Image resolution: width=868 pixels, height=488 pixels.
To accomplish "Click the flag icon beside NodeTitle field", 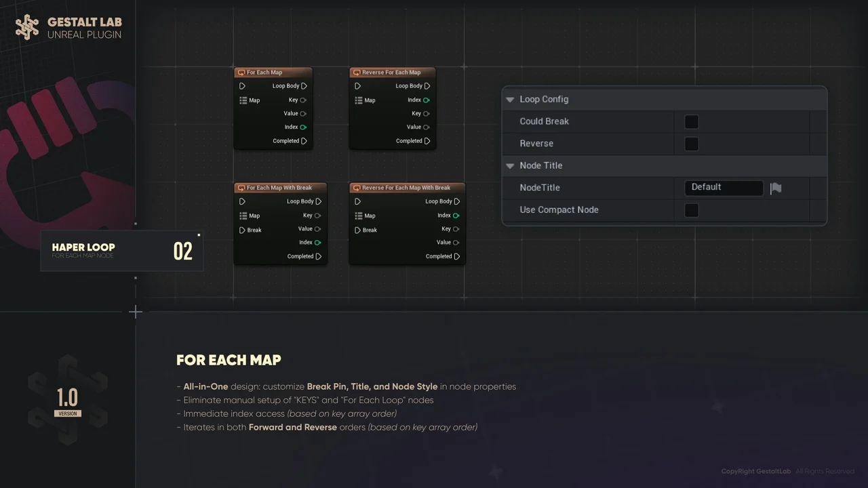I will (776, 188).
